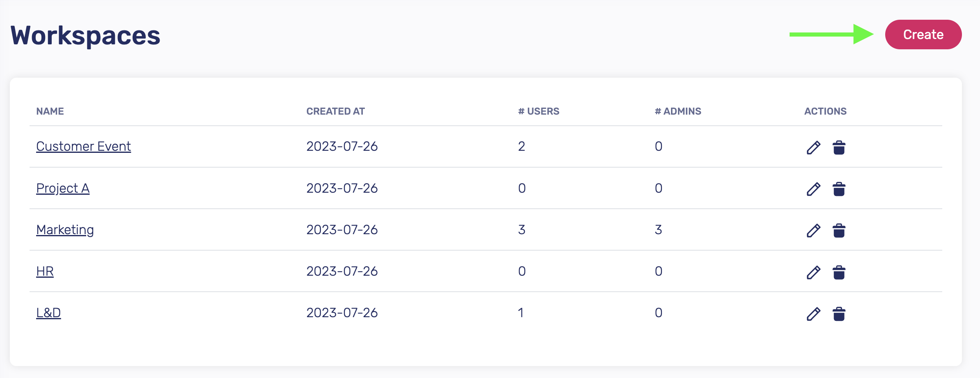Viewport: 980px width, 378px height.
Task: Select the CREATED AT column header
Action: coord(336,111)
